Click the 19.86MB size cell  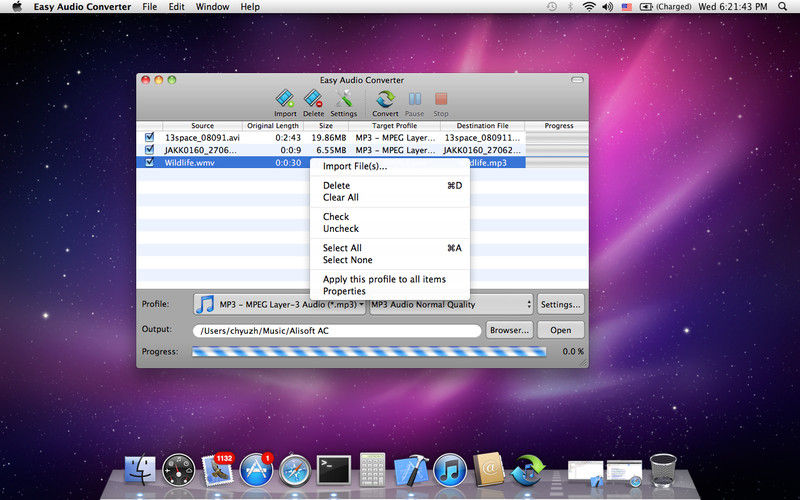coord(329,138)
